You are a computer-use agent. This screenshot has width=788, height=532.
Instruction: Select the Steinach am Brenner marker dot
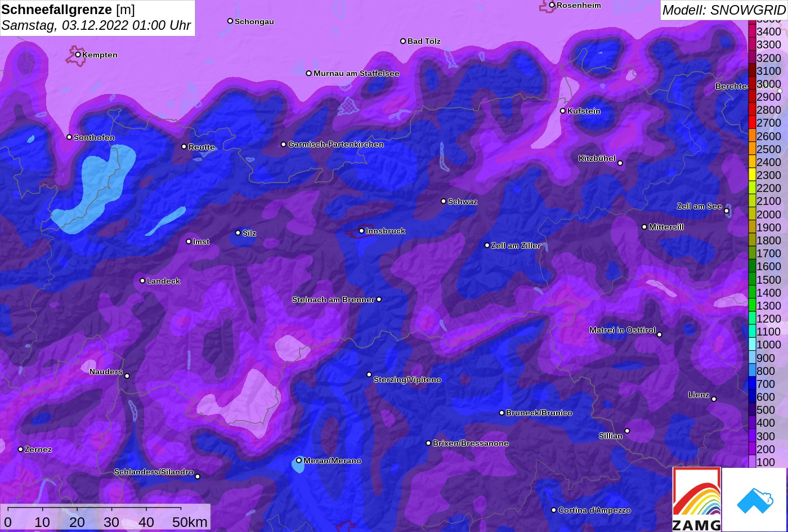pyautogui.click(x=379, y=299)
